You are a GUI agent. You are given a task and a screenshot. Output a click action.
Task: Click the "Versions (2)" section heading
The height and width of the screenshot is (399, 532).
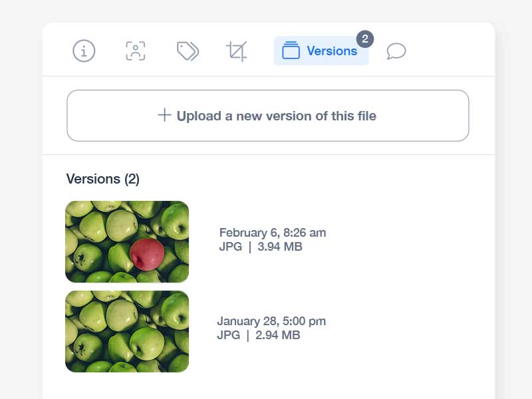click(103, 179)
